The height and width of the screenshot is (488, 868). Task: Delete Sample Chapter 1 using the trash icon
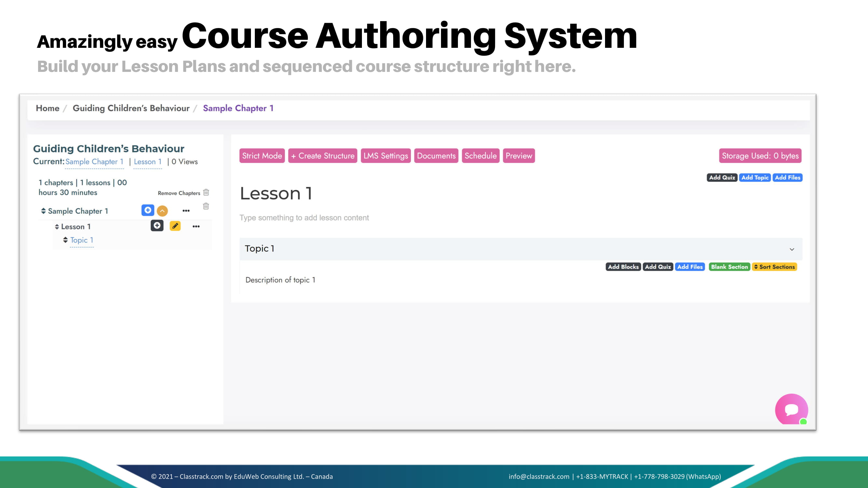206,206
